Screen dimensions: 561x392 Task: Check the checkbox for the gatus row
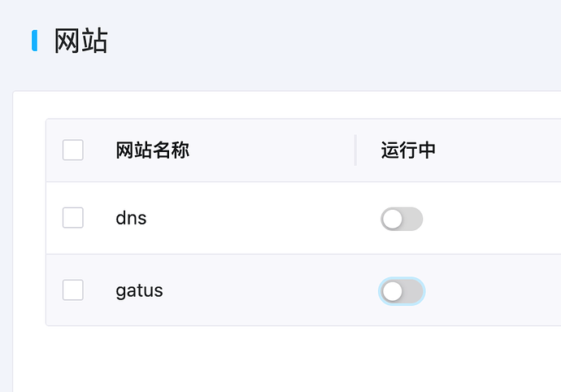pyautogui.click(x=73, y=290)
